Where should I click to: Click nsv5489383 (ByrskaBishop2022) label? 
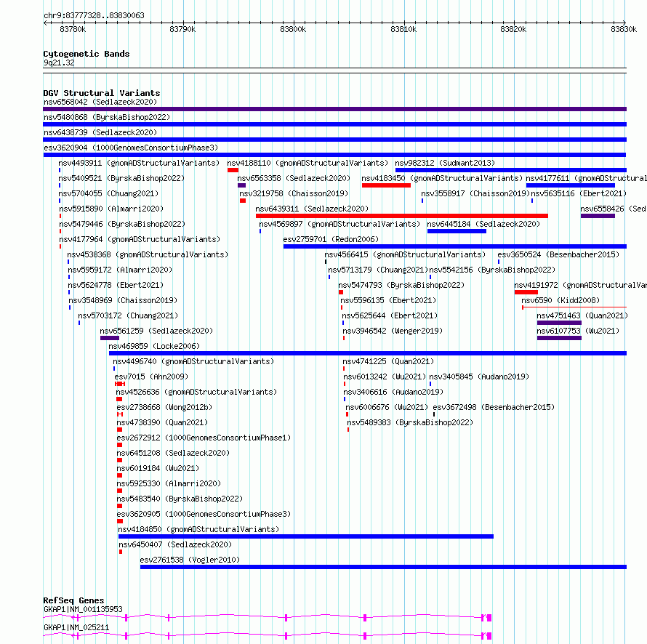410,422
